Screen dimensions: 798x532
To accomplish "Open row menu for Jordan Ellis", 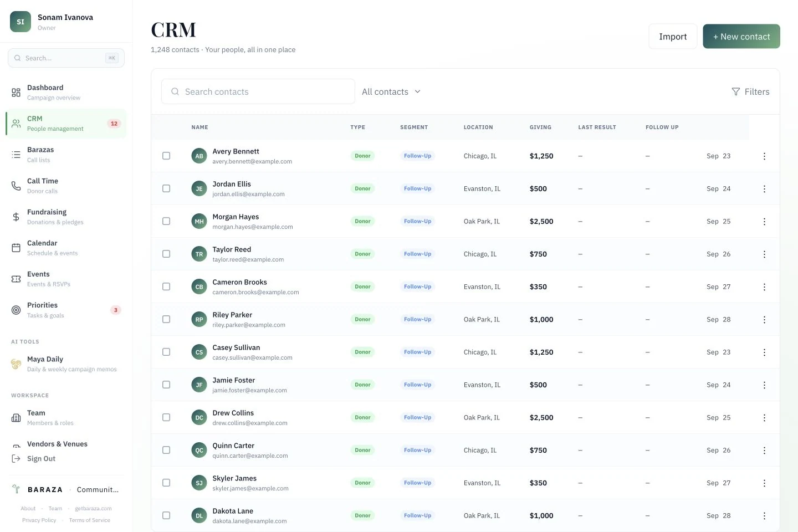I will 764,189.
